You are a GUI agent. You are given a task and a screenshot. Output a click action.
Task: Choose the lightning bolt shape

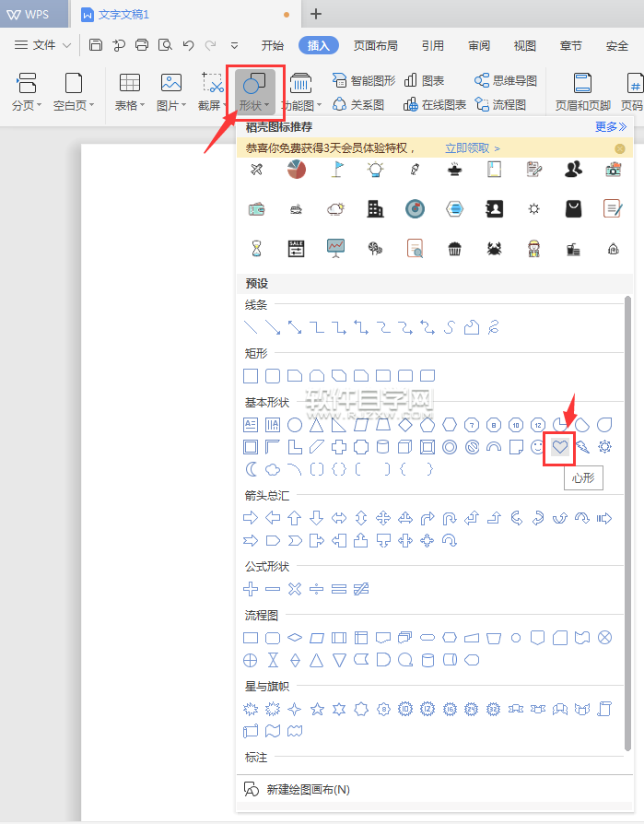tap(582, 447)
